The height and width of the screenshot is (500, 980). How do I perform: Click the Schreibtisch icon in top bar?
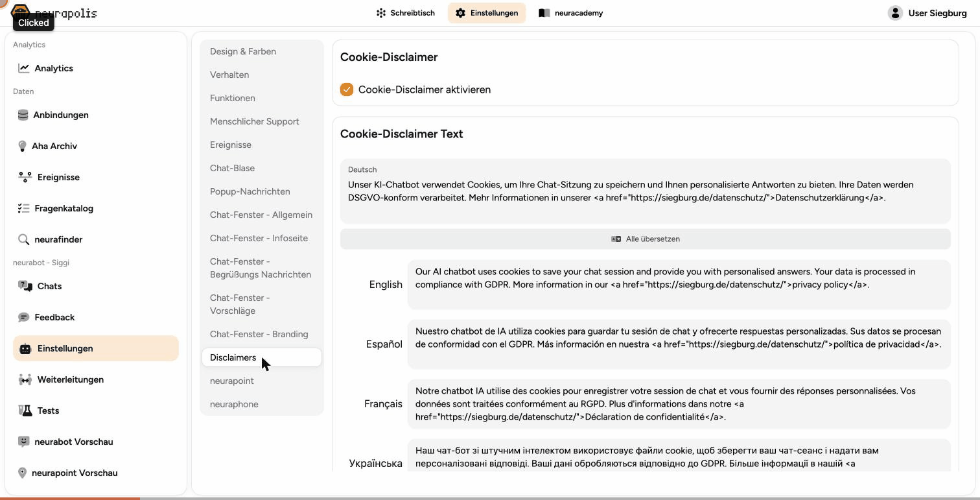[381, 13]
